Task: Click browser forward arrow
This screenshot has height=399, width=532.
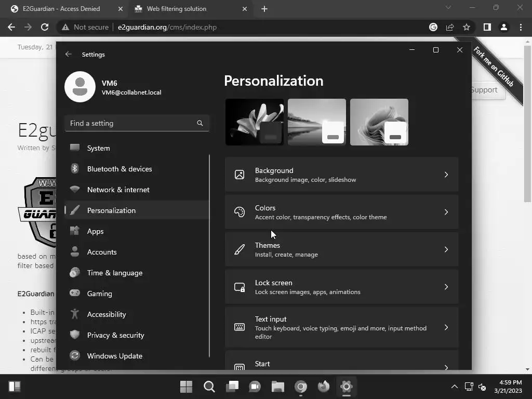Action: (x=28, y=27)
